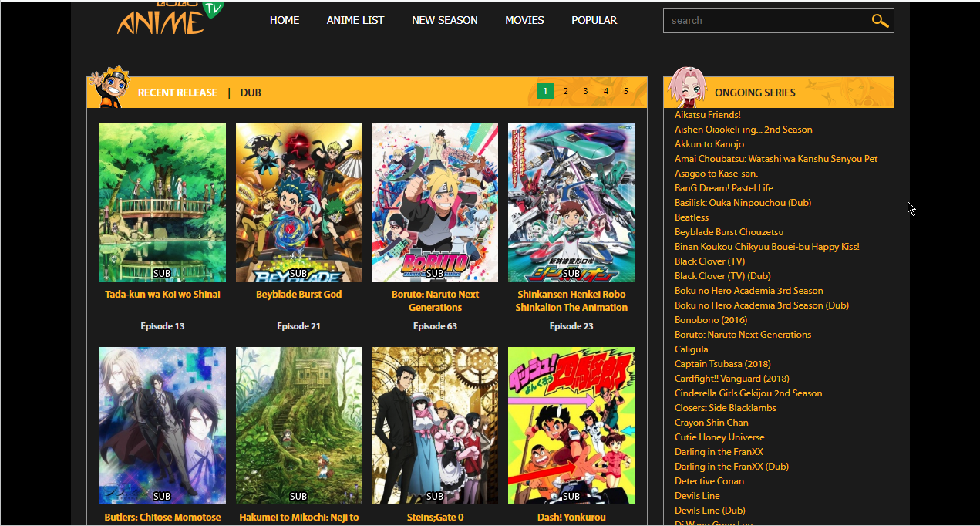Open Cardfight!! Vanguard (2018) link
Screen dimensions: 980x526
click(732, 379)
